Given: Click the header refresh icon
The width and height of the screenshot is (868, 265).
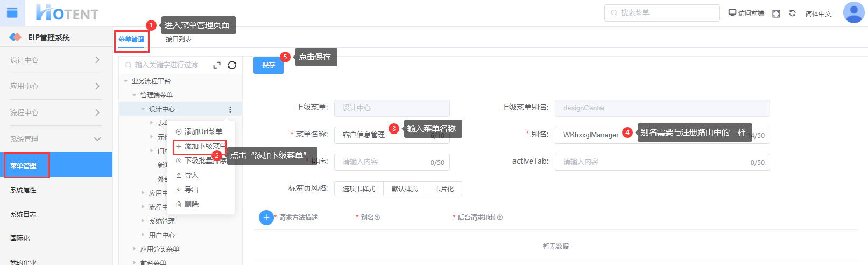Looking at the screenshot, I should [x=792, y=13].
